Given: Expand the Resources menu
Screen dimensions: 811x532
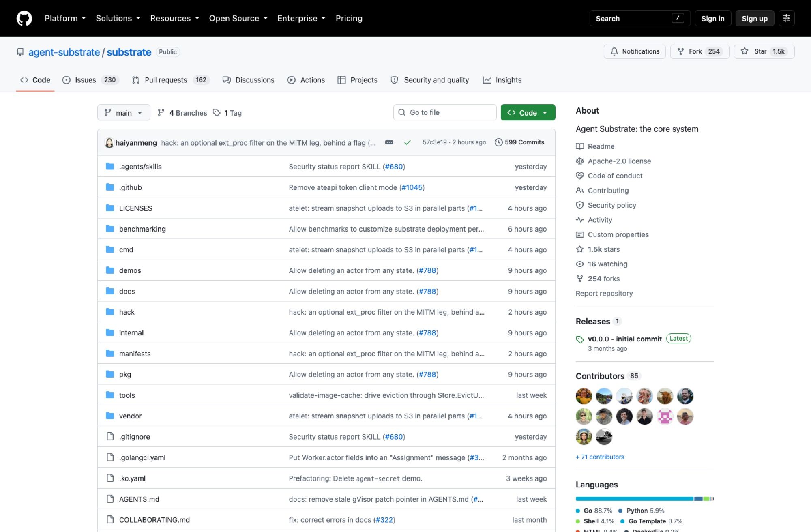Looking at the screenshot, I should [174, 18].
